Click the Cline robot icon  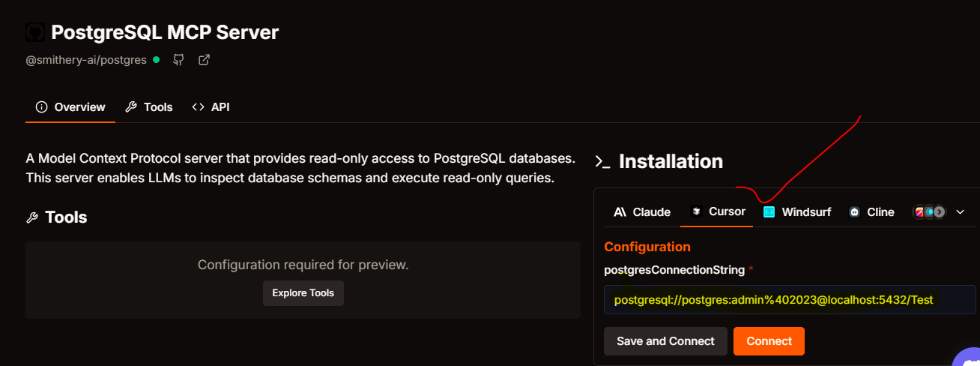coord(854,212)
